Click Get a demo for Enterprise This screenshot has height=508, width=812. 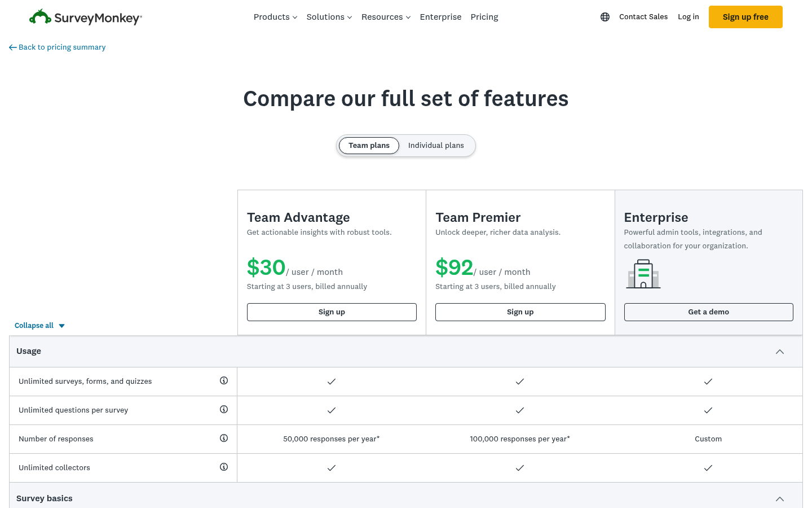[x=708, y=312]
